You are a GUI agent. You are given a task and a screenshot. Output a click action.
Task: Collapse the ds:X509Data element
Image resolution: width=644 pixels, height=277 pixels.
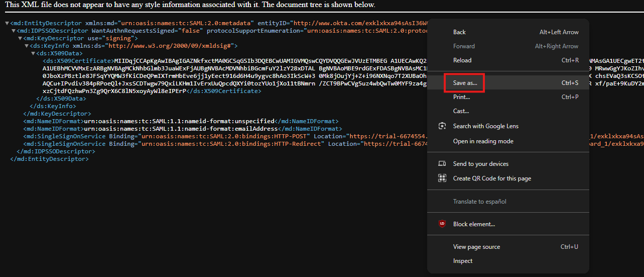33,54
